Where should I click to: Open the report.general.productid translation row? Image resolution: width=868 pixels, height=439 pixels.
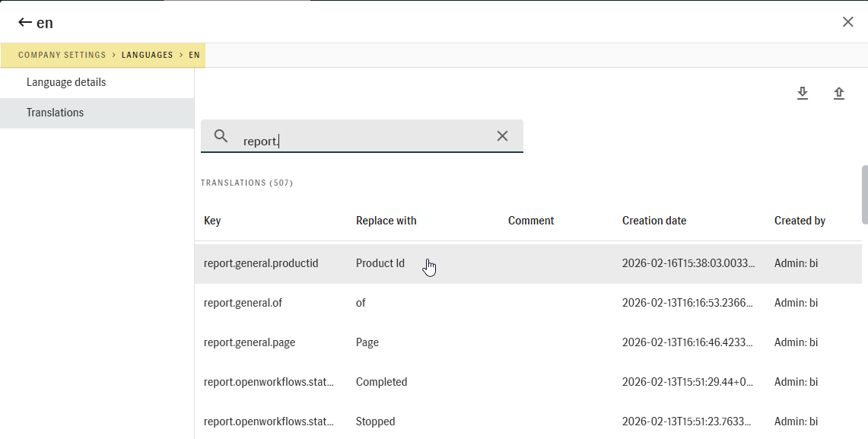[x=261, y=263]
